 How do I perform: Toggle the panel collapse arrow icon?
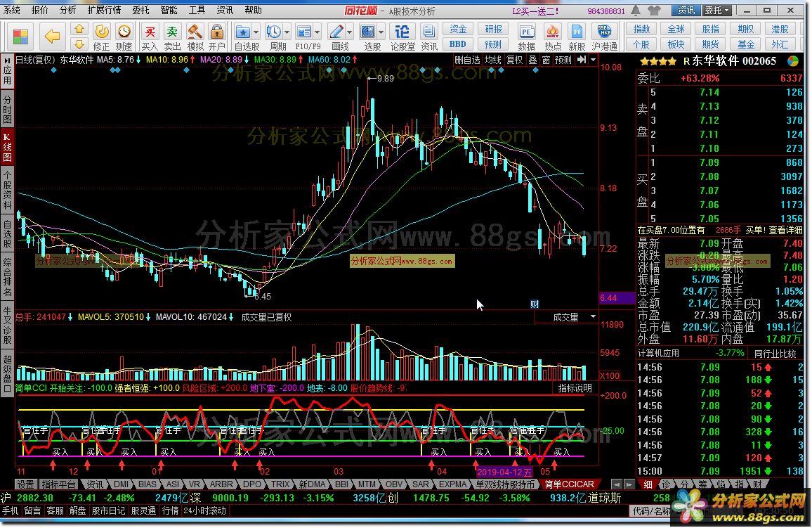582,60
